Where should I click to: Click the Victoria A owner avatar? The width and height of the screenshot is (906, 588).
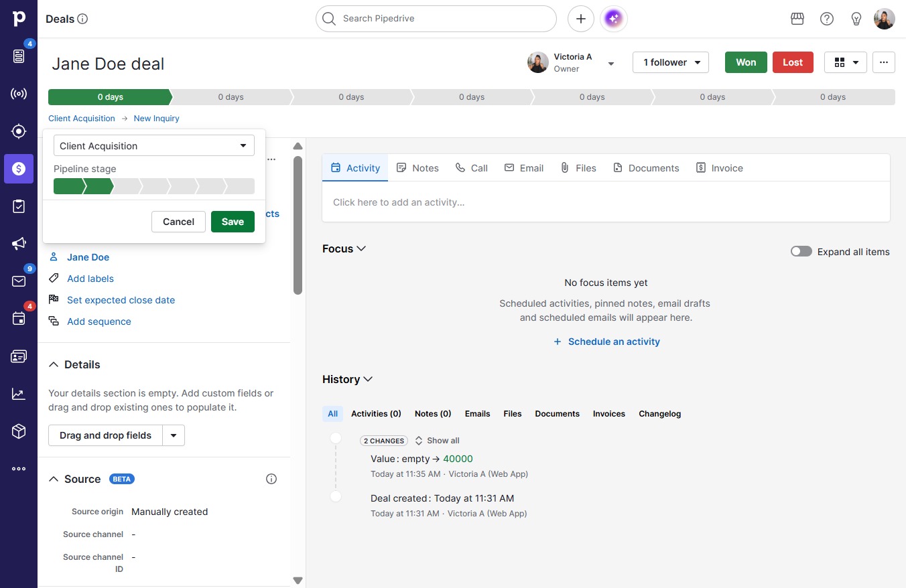coord(538,62)
